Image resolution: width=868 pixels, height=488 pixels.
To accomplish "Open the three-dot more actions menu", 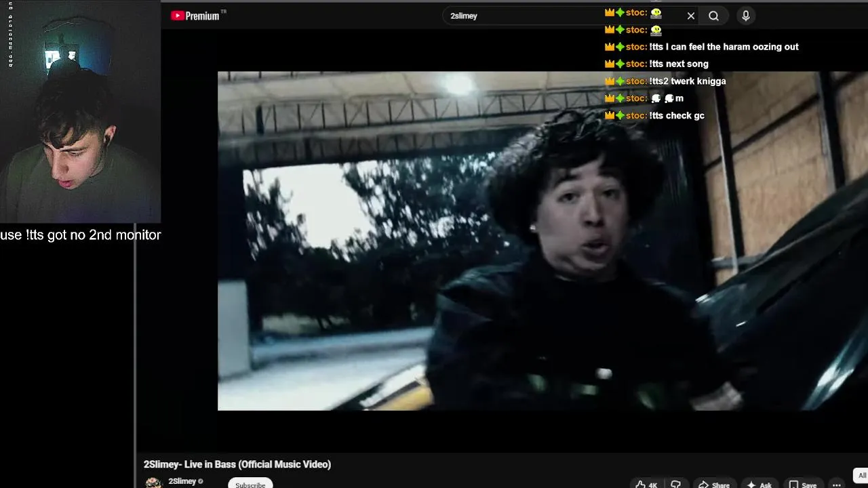I will click(837, 484).
